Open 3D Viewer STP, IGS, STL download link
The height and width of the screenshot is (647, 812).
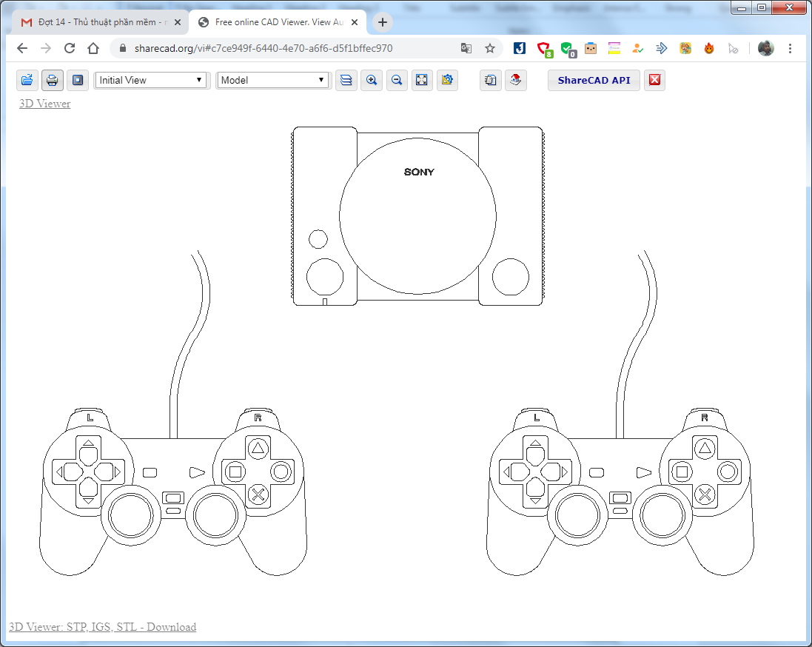point(102,627)
